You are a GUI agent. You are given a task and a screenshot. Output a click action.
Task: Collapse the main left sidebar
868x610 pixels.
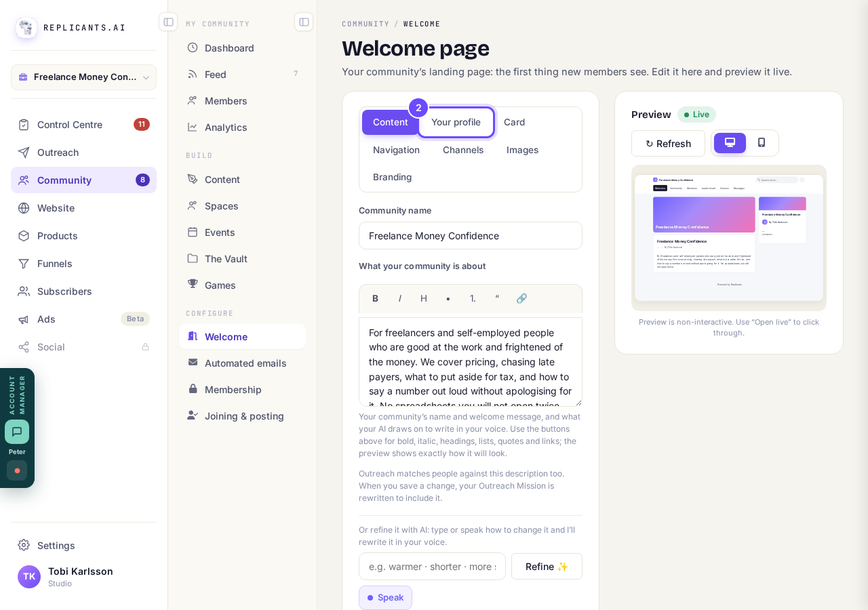tap(168, 22)
